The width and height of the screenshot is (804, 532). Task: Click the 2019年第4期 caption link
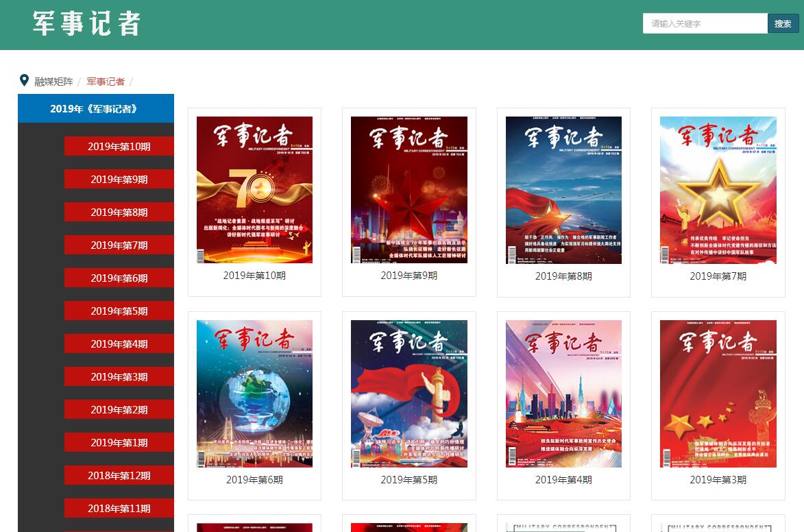pyautogui.click(x=563, y=480)
